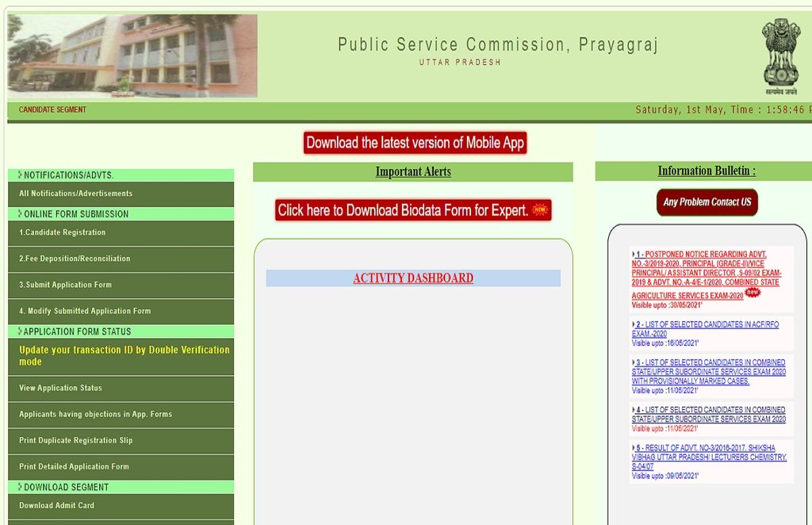Click 'Visible upto :30/05/2021' text
Viewport: 812px width, 525px height.
pyautogui.click(x=666, y=305)
